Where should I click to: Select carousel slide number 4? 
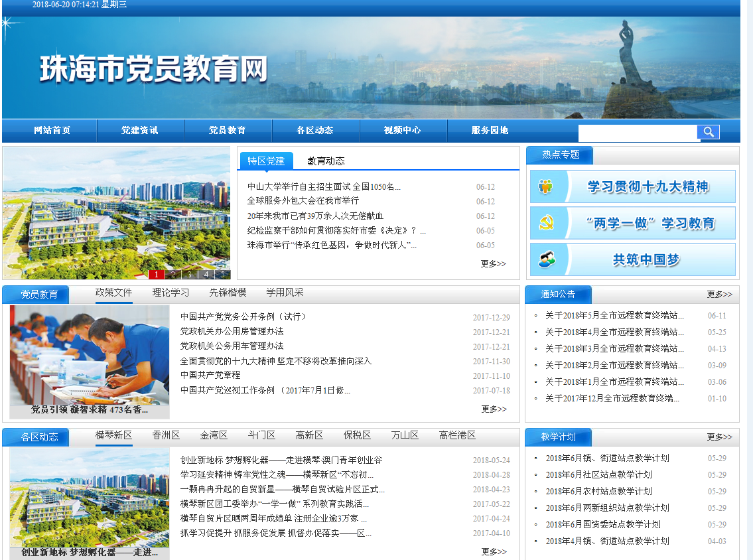[206, 274]
